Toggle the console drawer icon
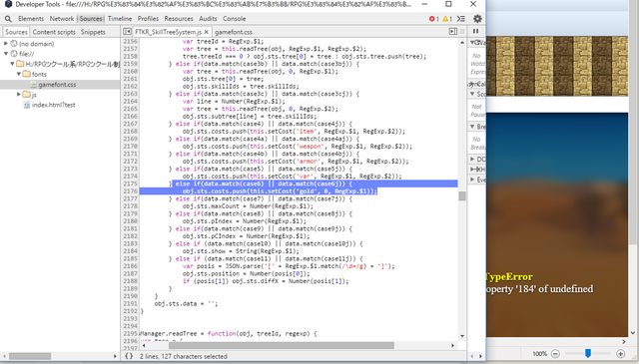 461,19
